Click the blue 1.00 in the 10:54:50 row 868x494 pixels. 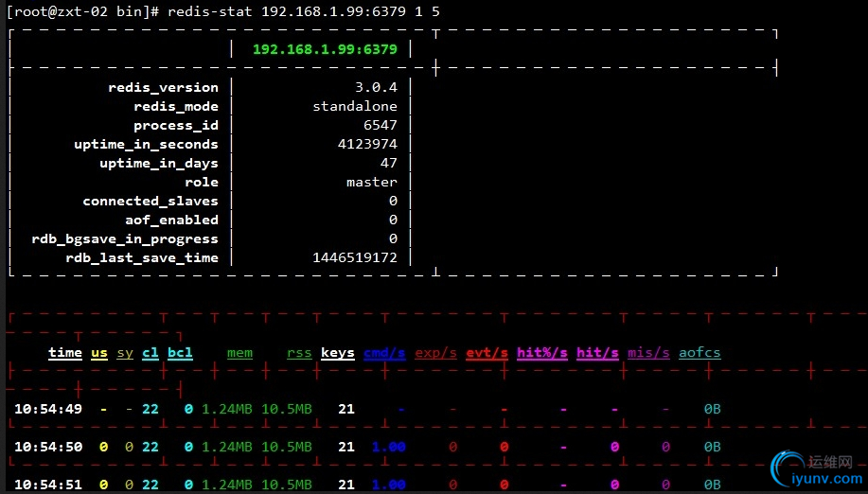(x=389, y=447)
